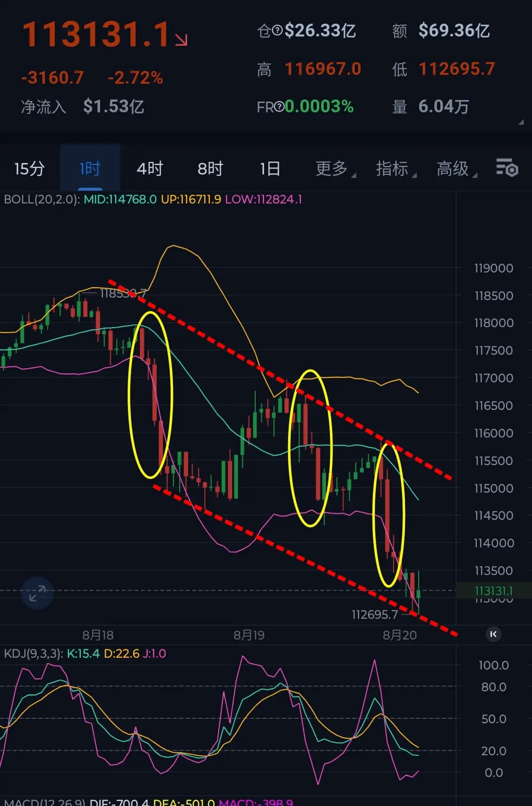Screen dimensions: 532x806
Task: Tap the D:22.6 KDJ value
Action: [122, 654]
